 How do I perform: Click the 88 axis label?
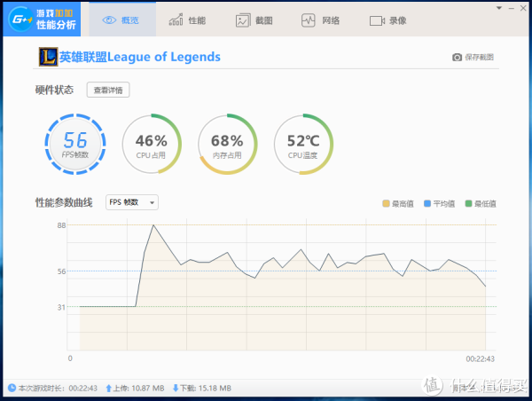coord(61,225)
